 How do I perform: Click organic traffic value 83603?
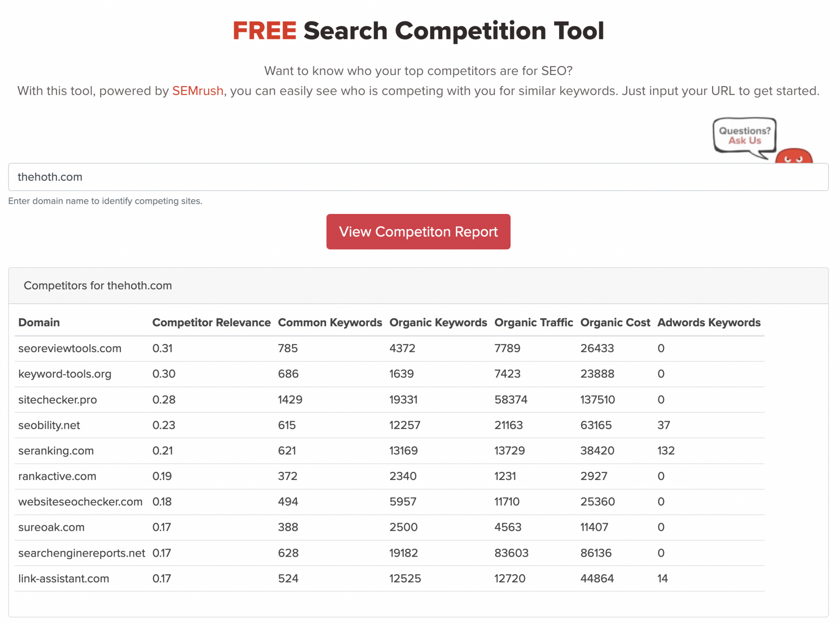(x=511, y=553)
